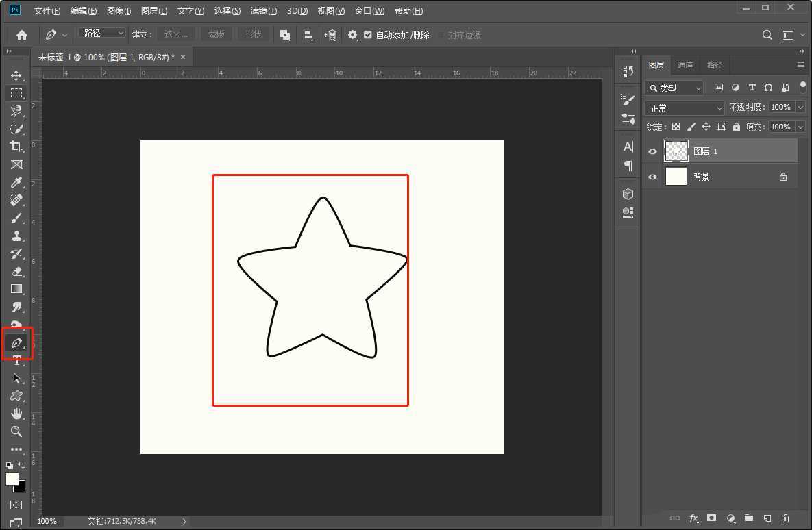812x530 pixels.
Task: Select the Pen tool in the toolbar
Action: click(16, 342)
